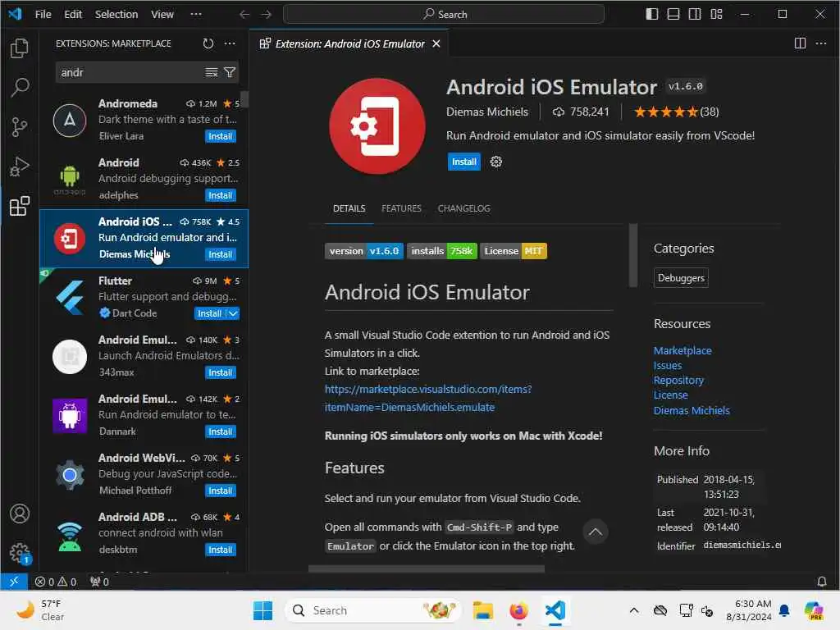Open the filter extensions funnel icon
Image resolution: width=840 pixels, height=630 pixels.
pyautogui.click(x=230, y=72)
